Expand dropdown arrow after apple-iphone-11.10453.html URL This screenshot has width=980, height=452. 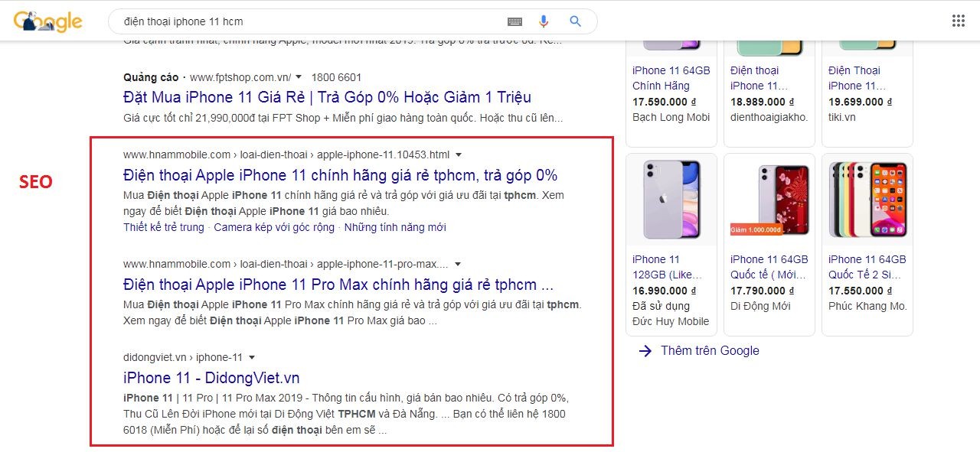point(459,154)
